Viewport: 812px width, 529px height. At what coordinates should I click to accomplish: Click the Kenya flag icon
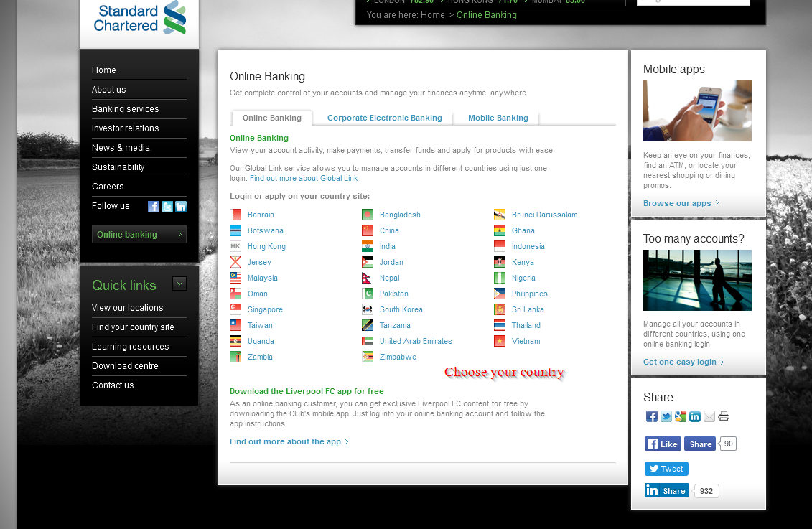click(x=500, y=262)
